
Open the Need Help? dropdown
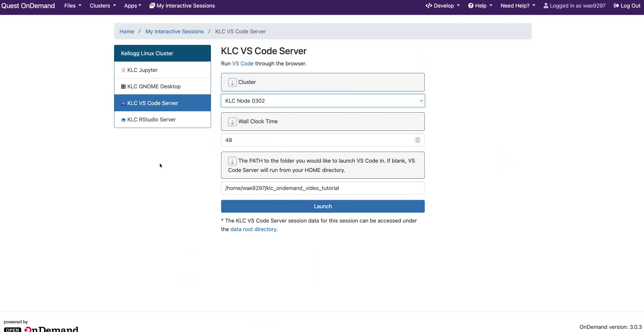pos(518,6)
